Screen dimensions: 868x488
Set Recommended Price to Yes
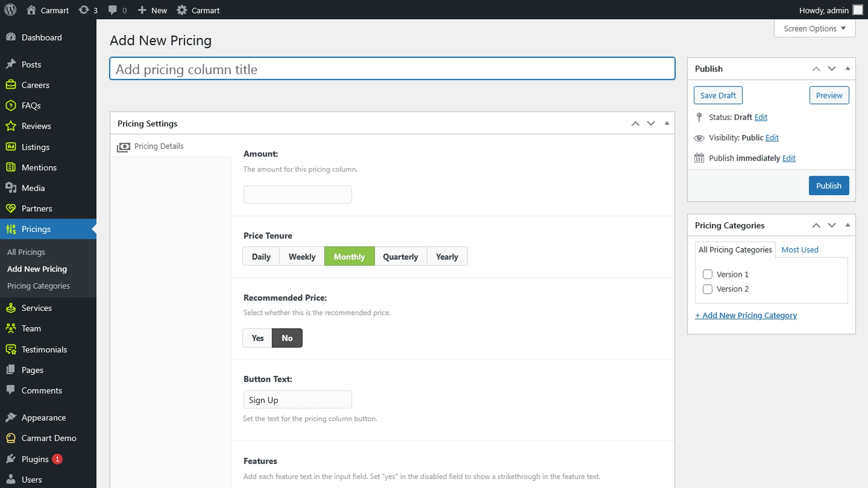tap(257, 338)
